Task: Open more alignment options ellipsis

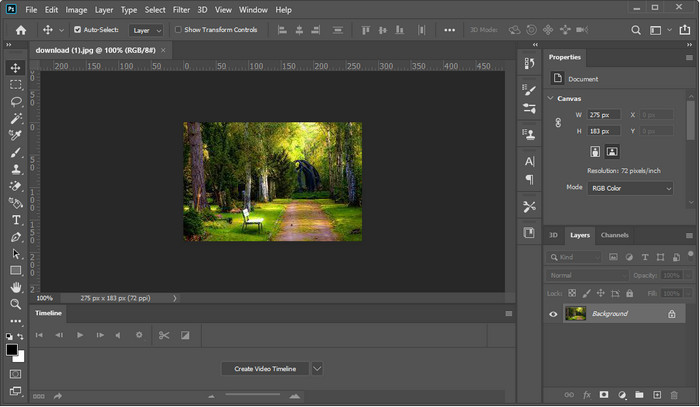Action: click(450, 30)
